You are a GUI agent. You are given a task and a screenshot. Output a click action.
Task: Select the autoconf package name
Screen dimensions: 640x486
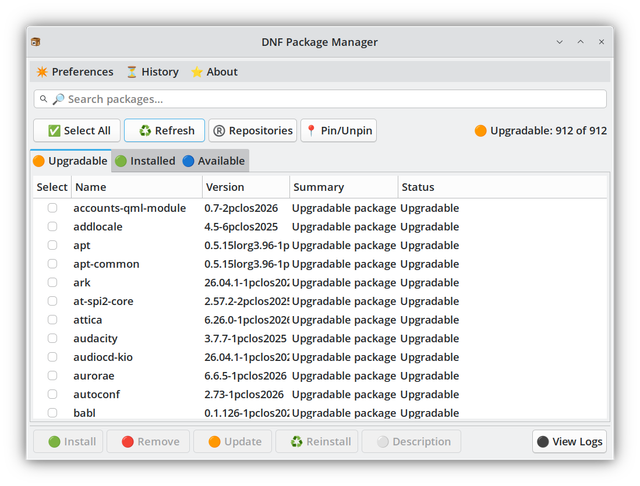point(97,394)
